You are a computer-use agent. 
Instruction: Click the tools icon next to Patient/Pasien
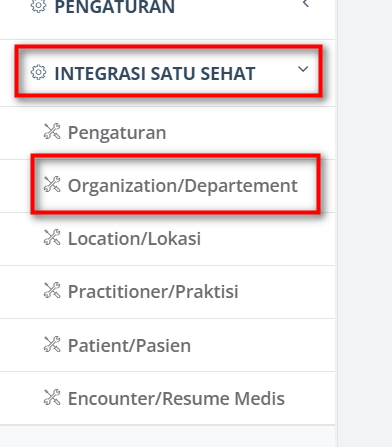[x=52, y=344]
